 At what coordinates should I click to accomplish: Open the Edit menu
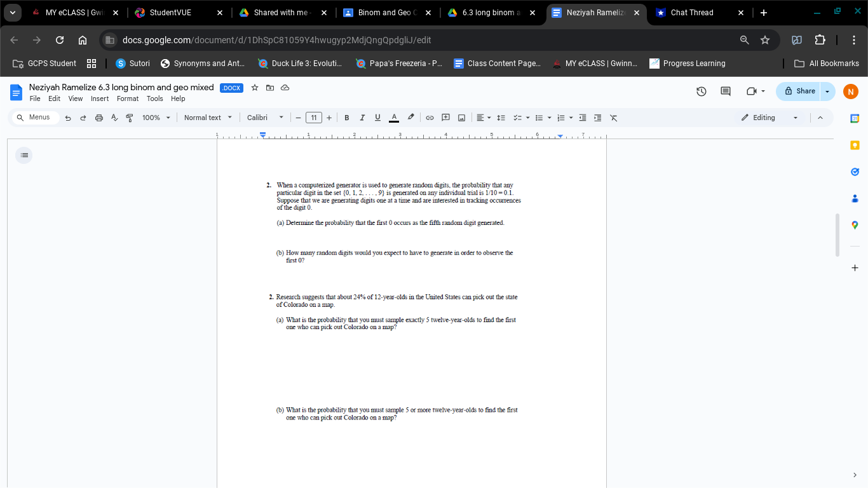pyautogui.click(x=54, y=98)
